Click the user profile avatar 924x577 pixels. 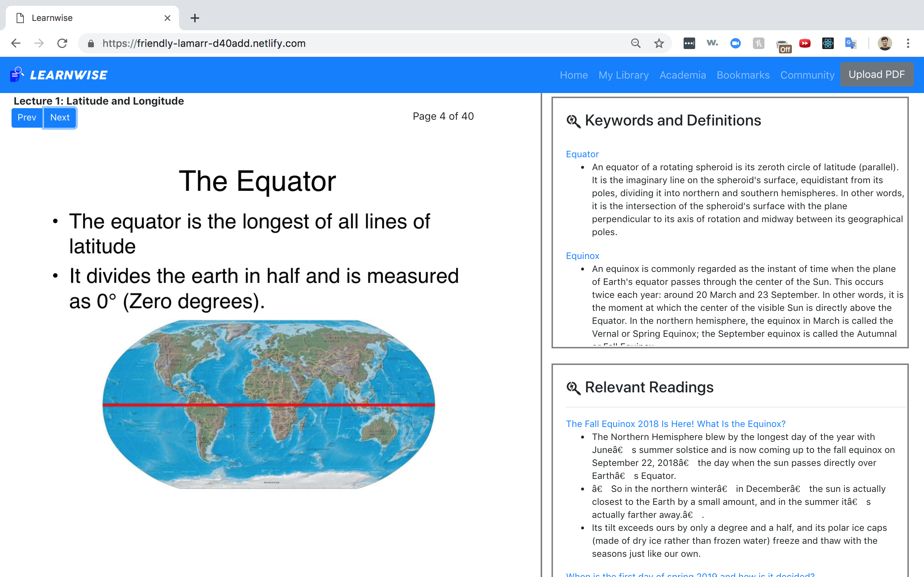(885, 43)
